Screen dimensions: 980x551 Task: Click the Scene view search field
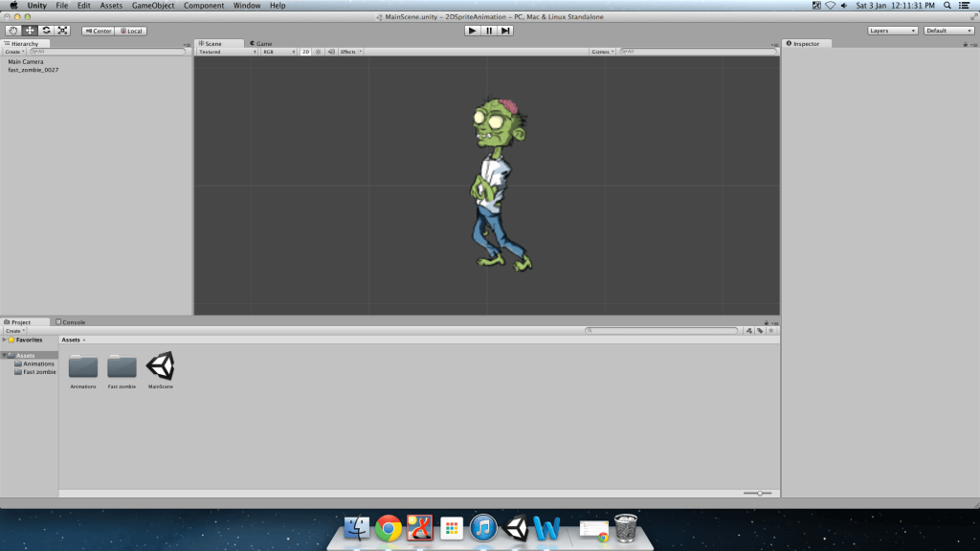coord(697,52)
